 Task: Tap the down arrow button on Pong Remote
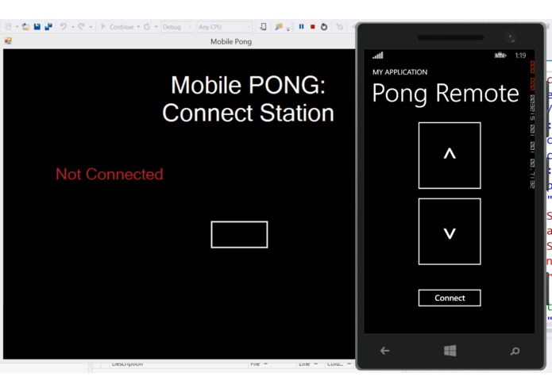click(450, 232)
